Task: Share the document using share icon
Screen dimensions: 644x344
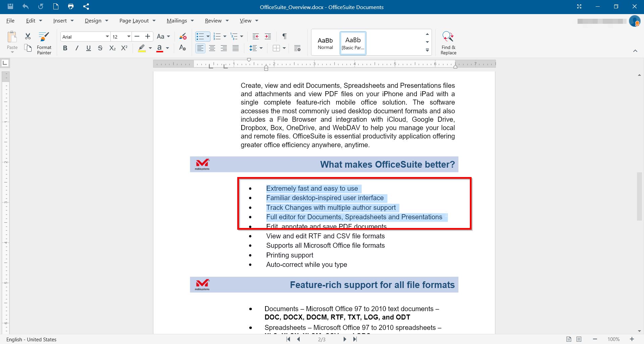Action: pos(86,6)
